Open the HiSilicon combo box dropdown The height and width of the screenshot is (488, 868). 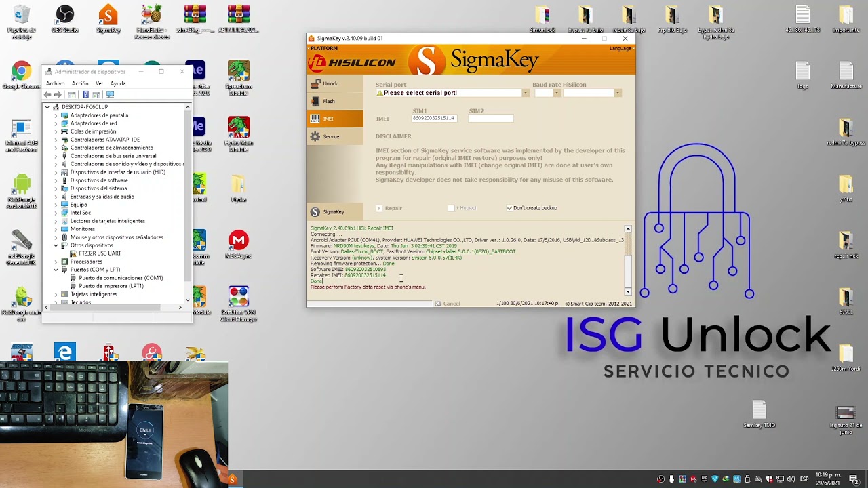[617, 93]
